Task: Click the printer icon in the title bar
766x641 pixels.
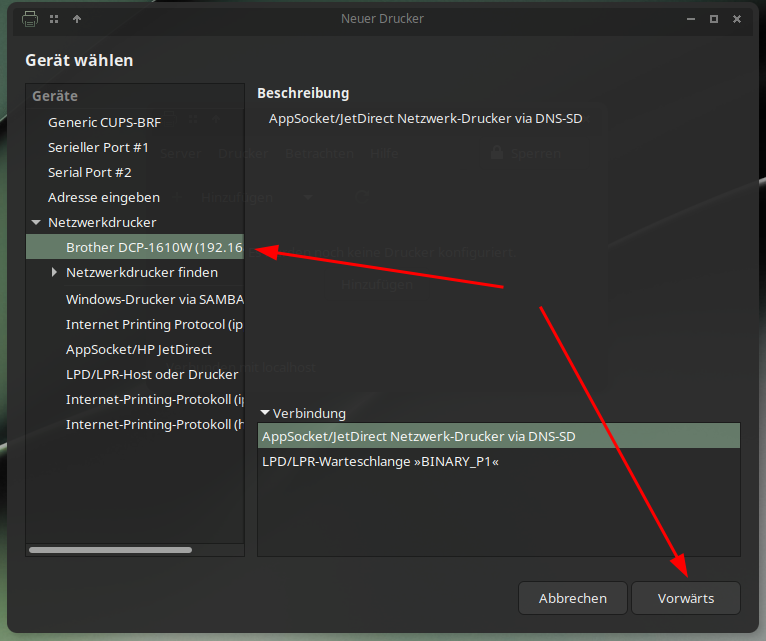Action: click(30, 19)
